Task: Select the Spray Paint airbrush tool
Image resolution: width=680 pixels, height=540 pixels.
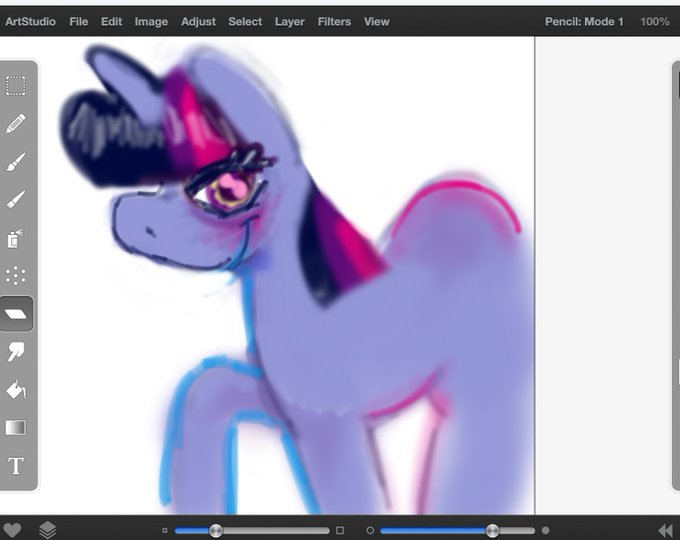Action: pos(16,238)
